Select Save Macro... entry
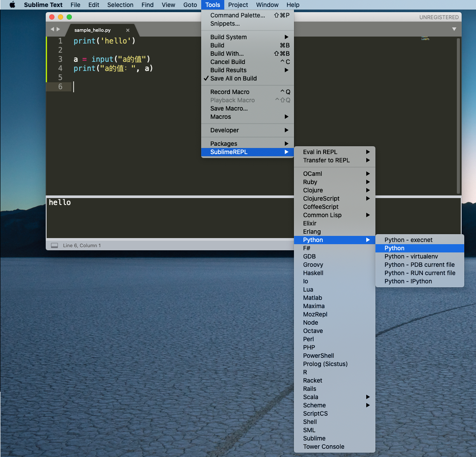476x457 pixels. point(247,108)
